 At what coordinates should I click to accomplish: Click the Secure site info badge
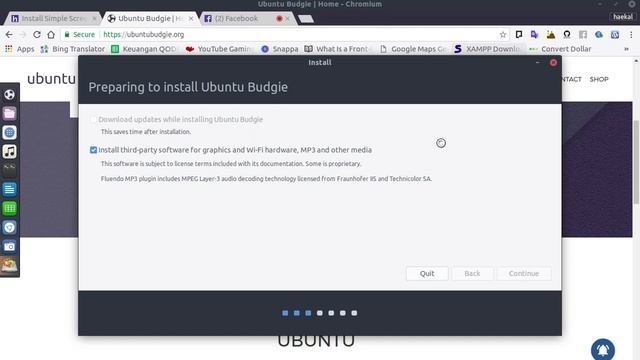pyautogui.click(x=80, y=35)
